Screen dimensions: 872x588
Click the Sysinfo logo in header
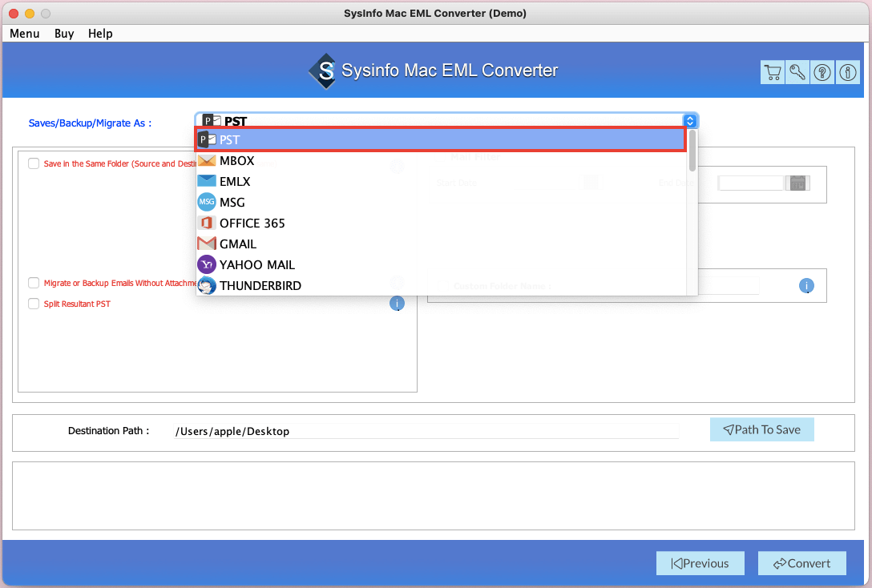tap(323, 70)
